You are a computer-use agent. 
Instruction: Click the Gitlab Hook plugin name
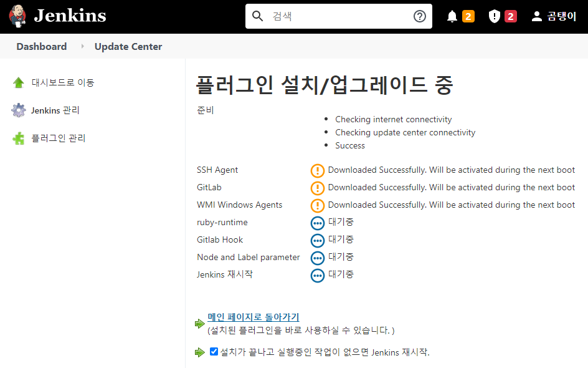[220, 240]
